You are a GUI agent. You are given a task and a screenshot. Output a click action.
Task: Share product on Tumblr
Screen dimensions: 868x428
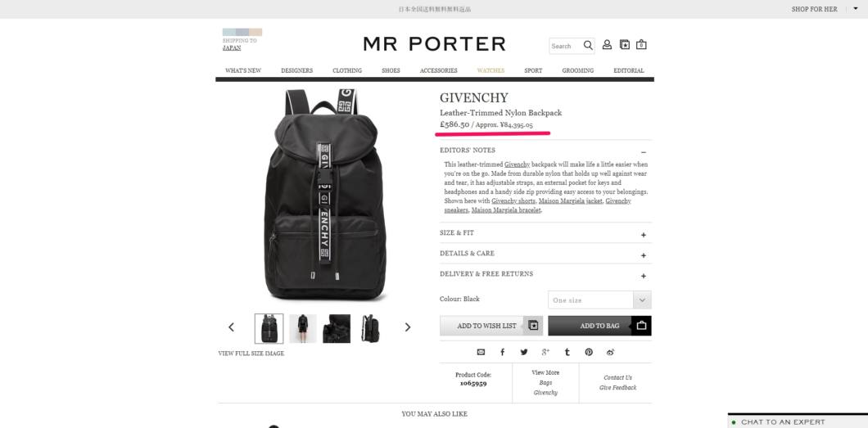point(567,352)
